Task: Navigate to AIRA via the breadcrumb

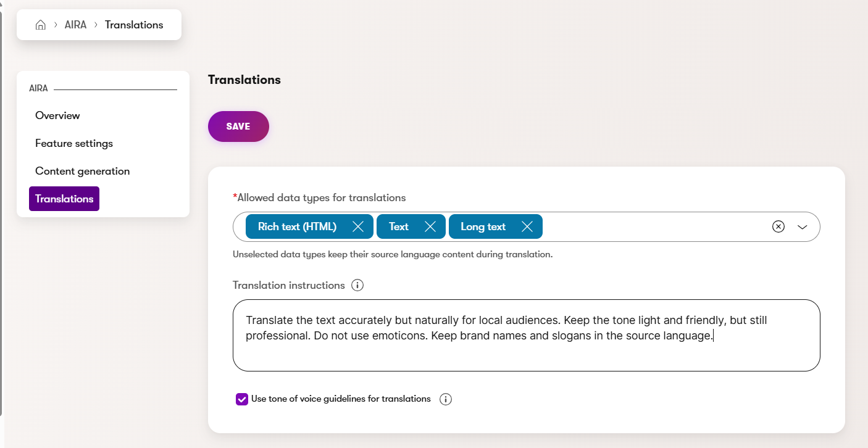Action: point(76,24)
